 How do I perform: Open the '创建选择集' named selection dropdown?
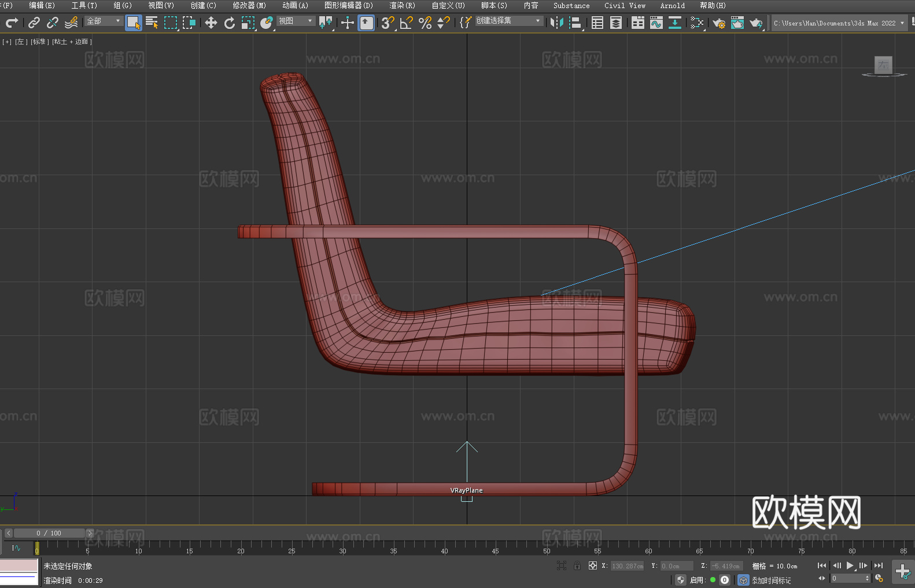(x=509, y=21)
